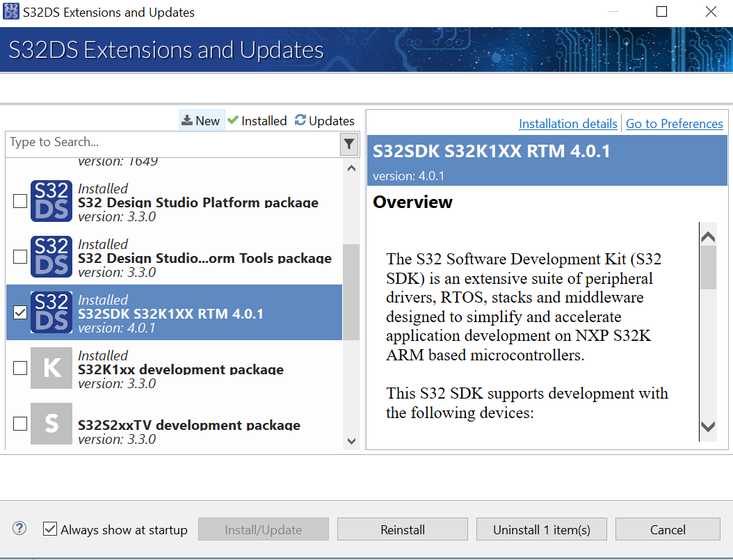
Task: Open the help question mark icon
Action: click(x=19, y=529)
